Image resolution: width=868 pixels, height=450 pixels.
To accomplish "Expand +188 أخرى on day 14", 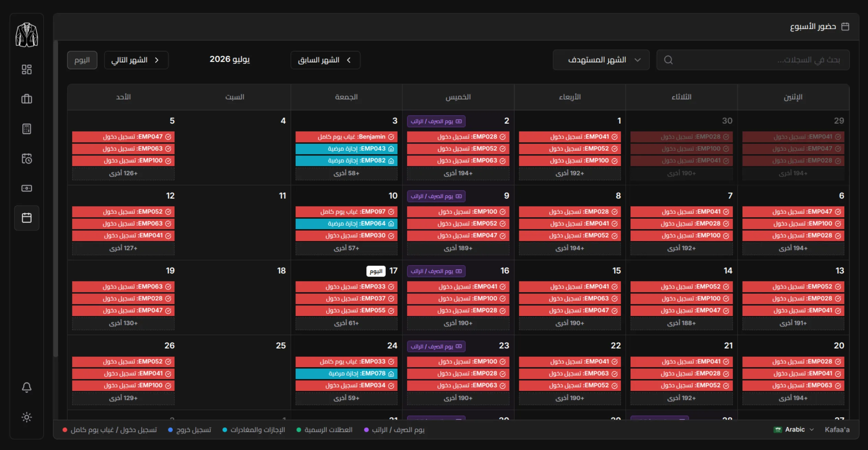I will [x=682, y=323].
